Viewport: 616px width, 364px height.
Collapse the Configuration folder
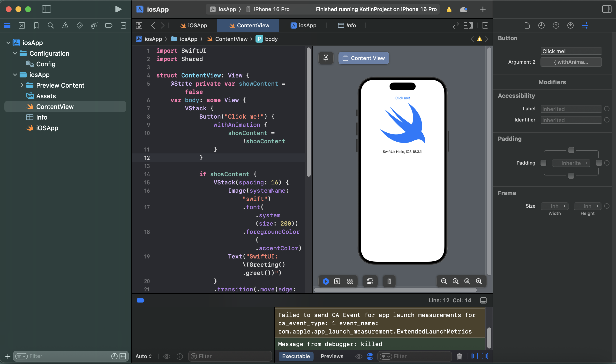point(15,53)
